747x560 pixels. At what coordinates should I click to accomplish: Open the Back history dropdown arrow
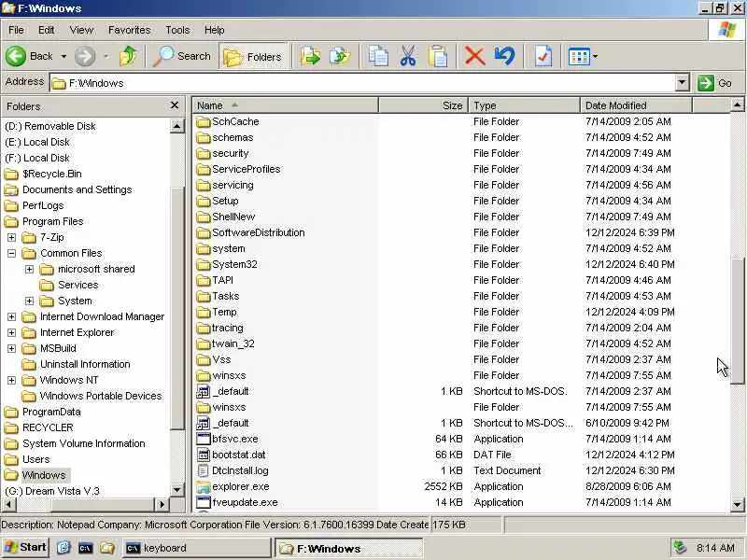tap(63, 56)
